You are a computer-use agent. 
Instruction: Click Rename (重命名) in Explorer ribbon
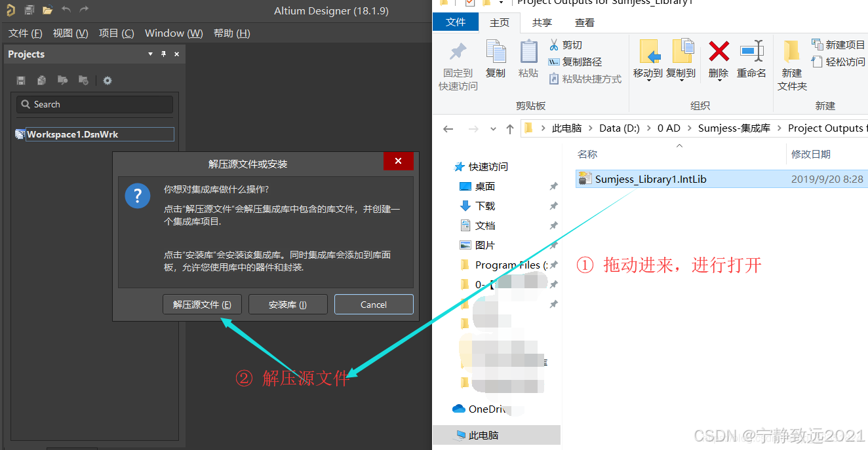[x=751, y=59]
